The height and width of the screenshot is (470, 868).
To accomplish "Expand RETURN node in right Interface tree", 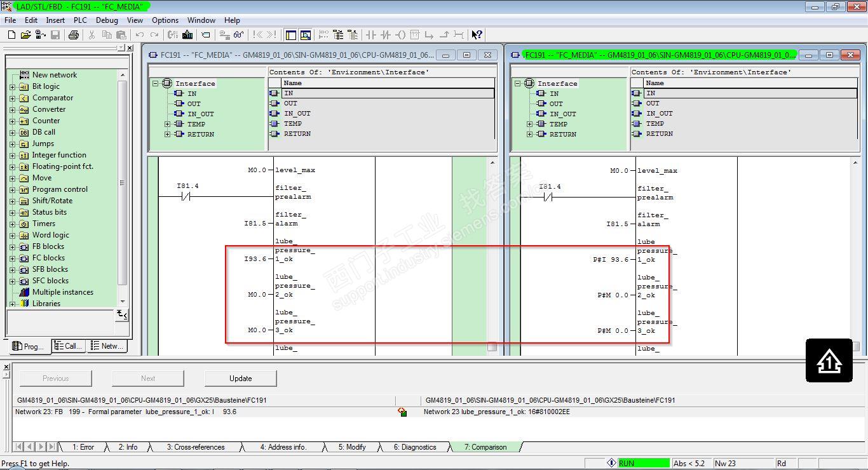I will (x=530, y=134).
